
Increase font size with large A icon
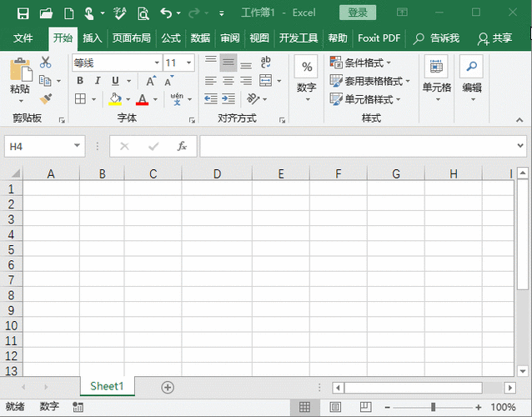tap(151, 81)
